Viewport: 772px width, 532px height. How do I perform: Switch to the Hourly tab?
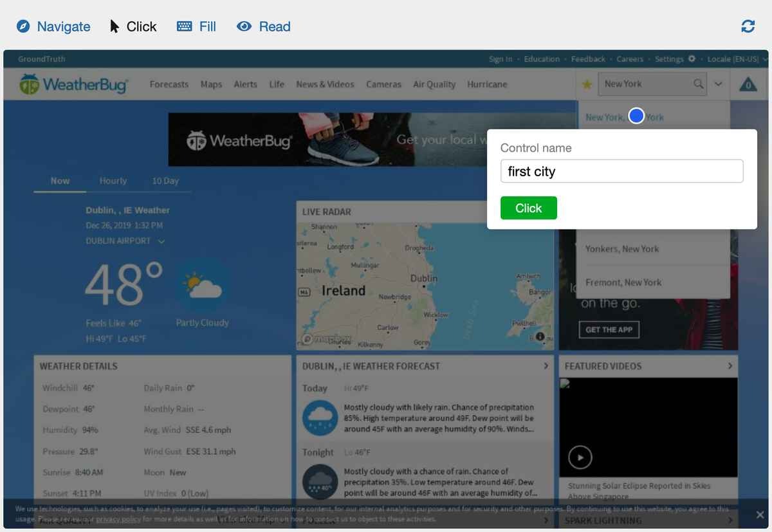113,181
